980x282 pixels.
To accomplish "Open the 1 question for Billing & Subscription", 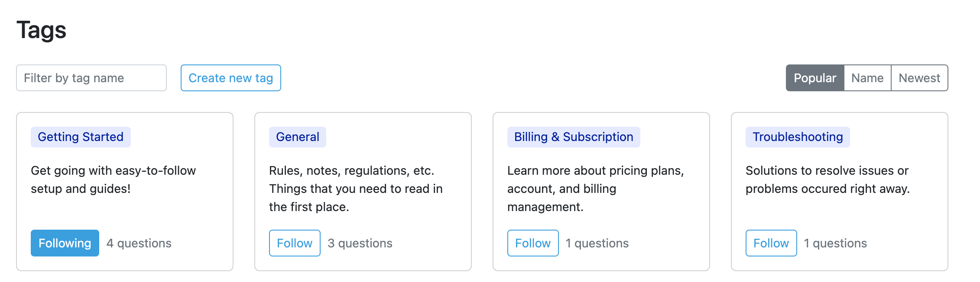I will point(597,243).
